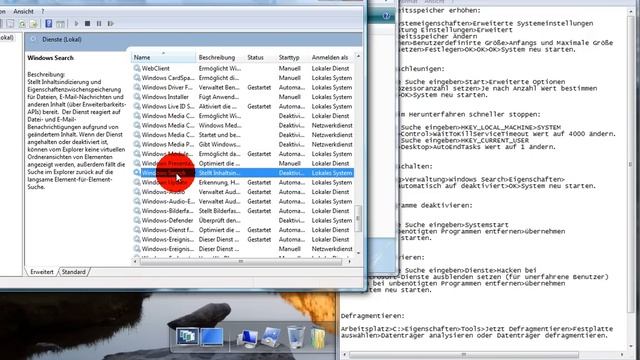The width and height of the screenshot is (640, 360).
Task: Select the Windows Live ID S... service
Action: tap(243, 106)
